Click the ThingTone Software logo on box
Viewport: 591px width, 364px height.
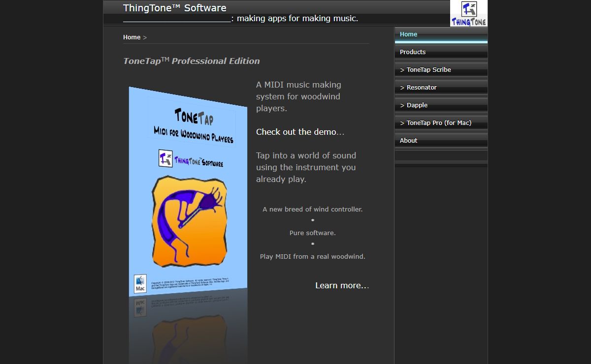tap(191, 159)
